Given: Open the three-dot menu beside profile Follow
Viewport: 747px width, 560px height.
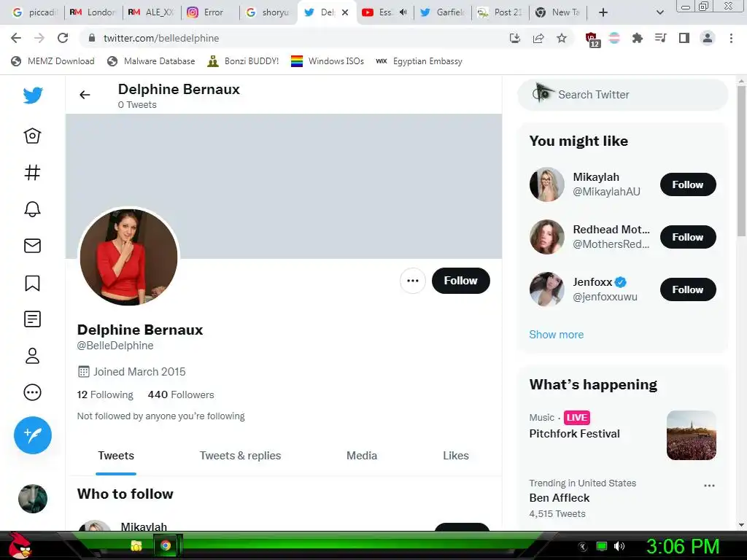Looking at the screenshot, I should (x=413, y=281).
